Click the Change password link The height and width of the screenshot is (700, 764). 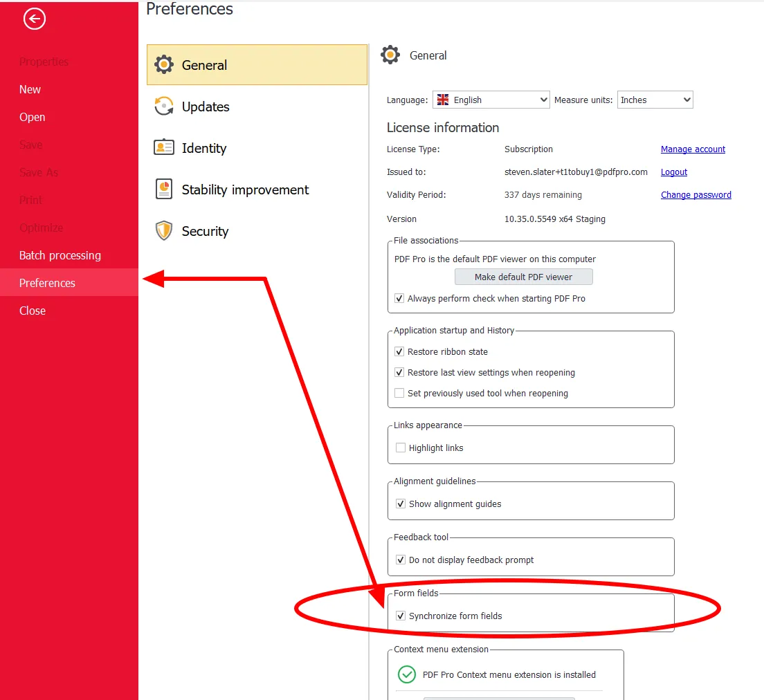pyautogui.click(x=695, y=195)
